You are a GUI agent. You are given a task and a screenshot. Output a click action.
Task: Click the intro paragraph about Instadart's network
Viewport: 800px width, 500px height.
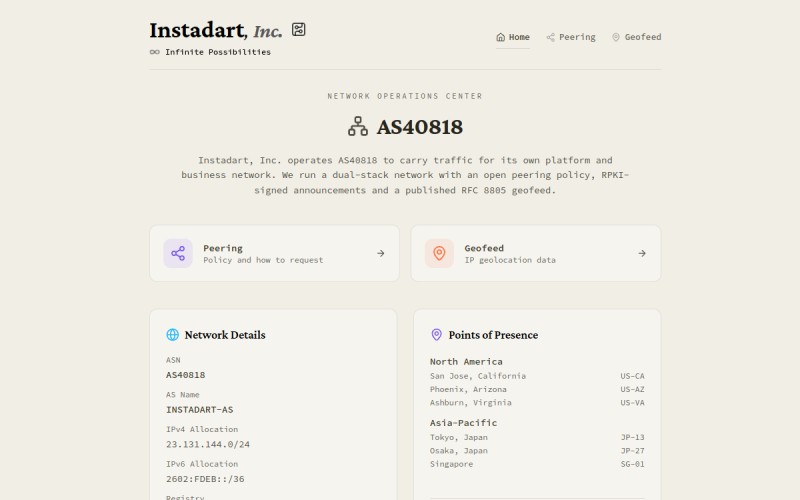(x=405, y=175)
